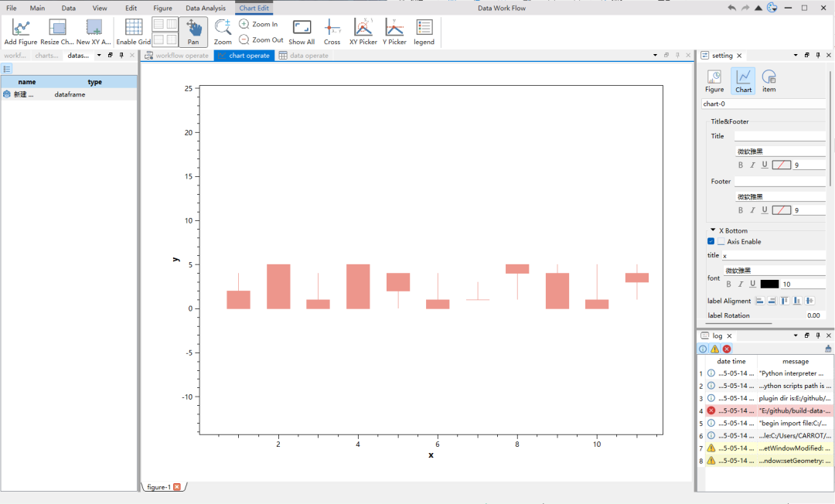This screenshot has height=504, width=835.
Task: Switch to data operate tab
Action: coord(304,56)
